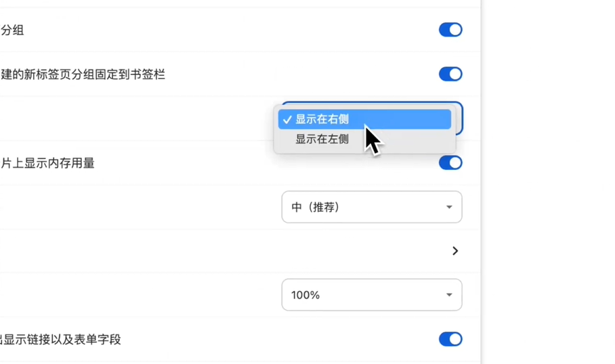Turn off the 分组 toggle switch
This screenshot has height=364, width=615.
[450, 30]
